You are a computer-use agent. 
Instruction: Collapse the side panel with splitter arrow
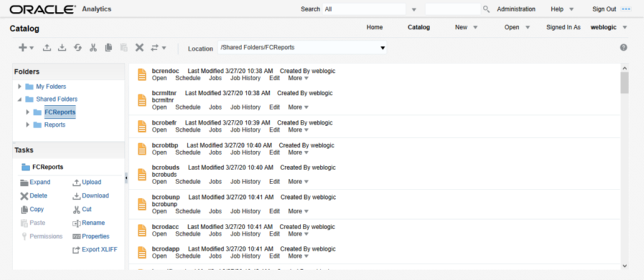pos(126,178)
